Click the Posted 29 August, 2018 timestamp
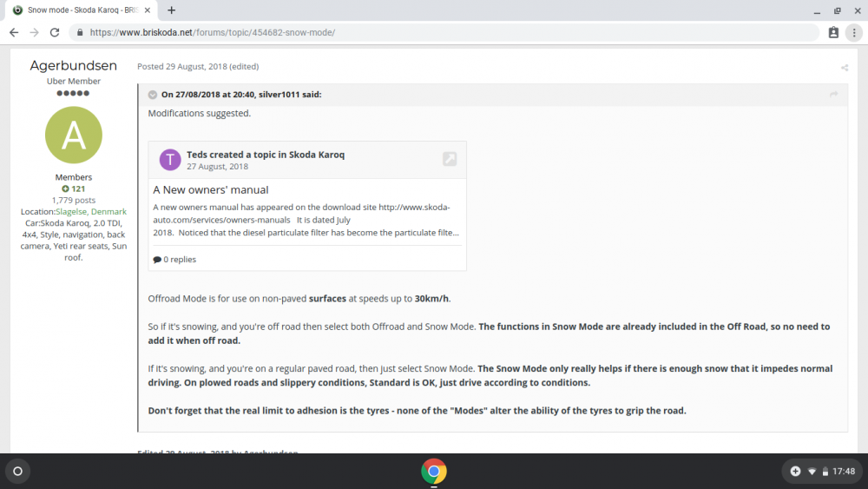Viewport: 868px width, 489px height. coord(182,67)
